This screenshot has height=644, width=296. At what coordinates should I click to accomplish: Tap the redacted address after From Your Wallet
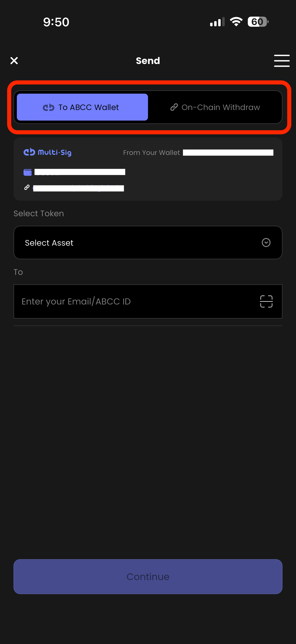pos(228,152)
